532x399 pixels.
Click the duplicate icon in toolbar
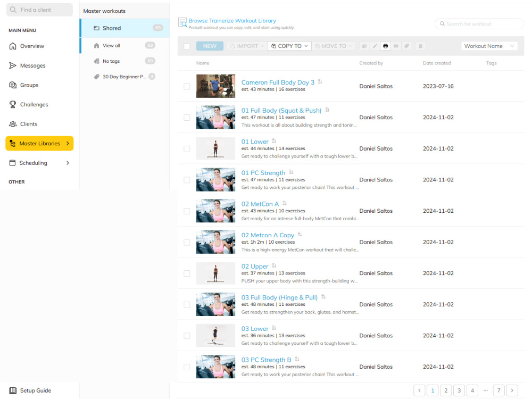coord(364,46)
